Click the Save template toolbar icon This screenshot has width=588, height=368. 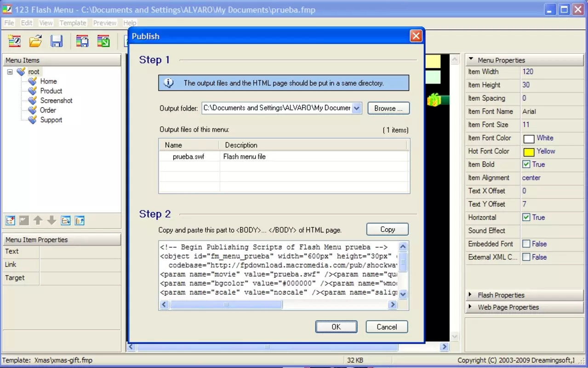coord(82,41)
